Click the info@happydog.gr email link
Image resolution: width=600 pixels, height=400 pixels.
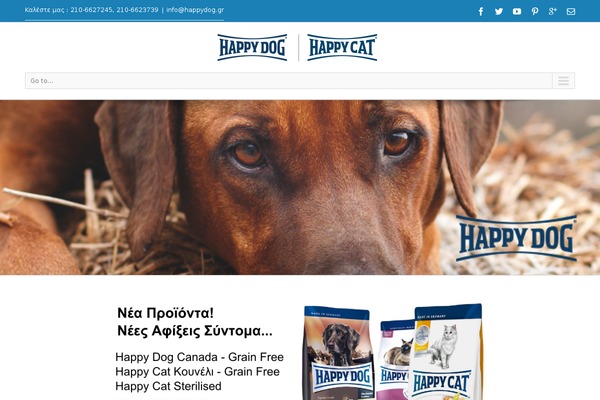[x=195, y=10]
